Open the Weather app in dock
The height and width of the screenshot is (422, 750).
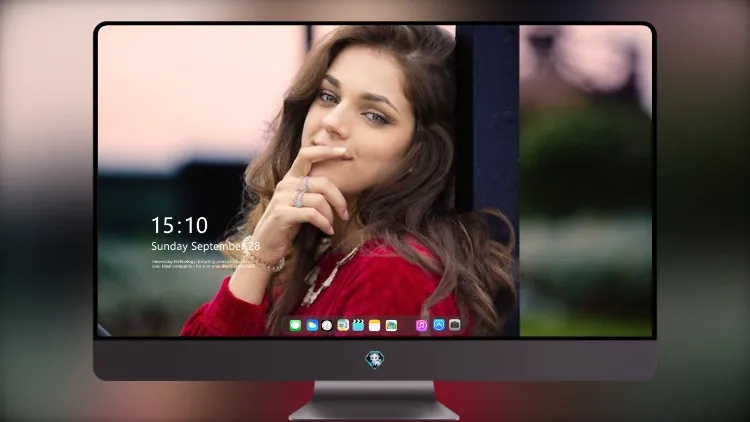(x=311, y=325)
